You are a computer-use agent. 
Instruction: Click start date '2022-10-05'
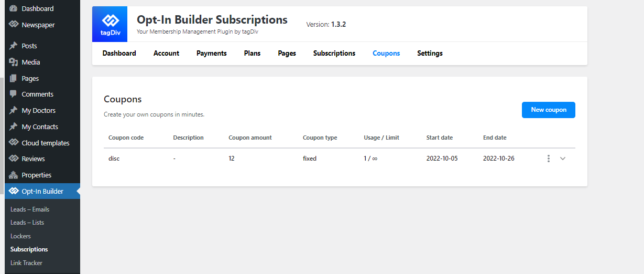pyautogui.click(x=442, y=159)
